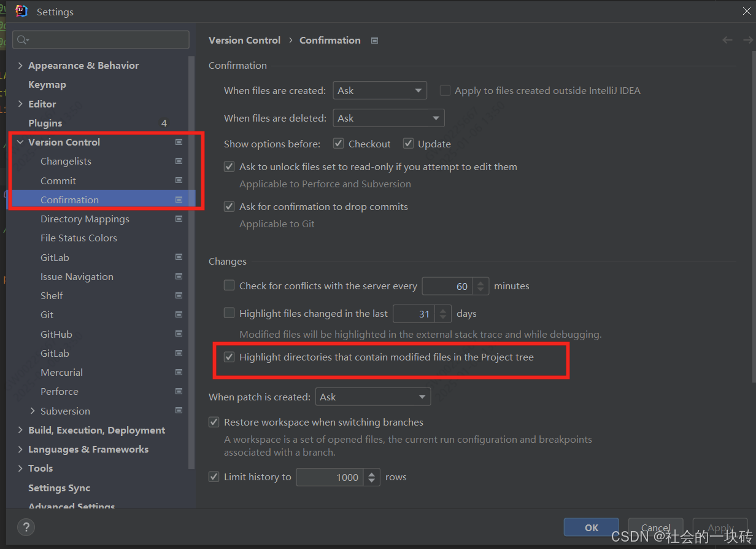
Task: Click the back arrow navigation icon
Action: (727, 40)
